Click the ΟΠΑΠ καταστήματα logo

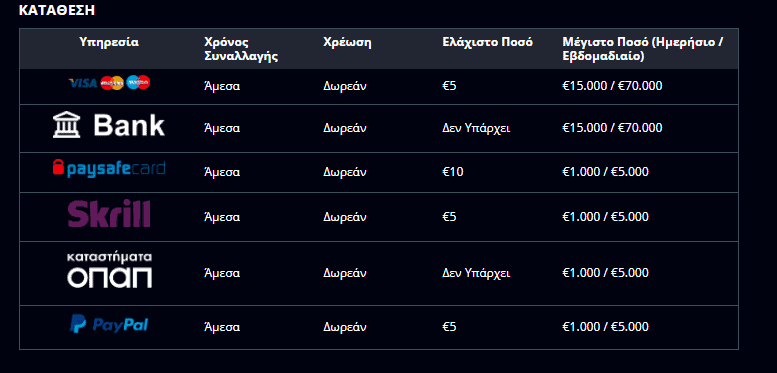(x=110, y=270)
